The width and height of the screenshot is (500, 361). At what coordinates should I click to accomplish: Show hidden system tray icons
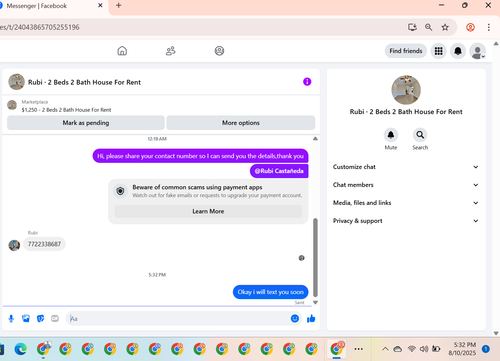tap(385, 349)
